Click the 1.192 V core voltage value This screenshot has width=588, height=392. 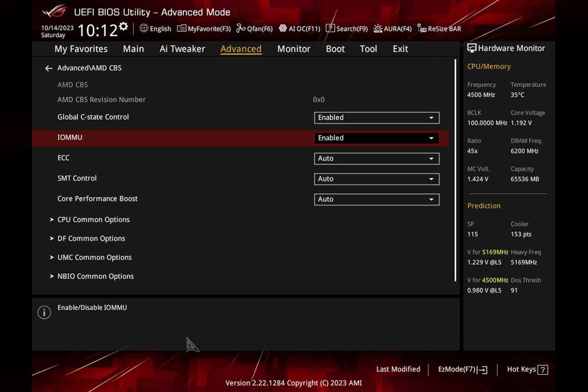tap(521, 123)
